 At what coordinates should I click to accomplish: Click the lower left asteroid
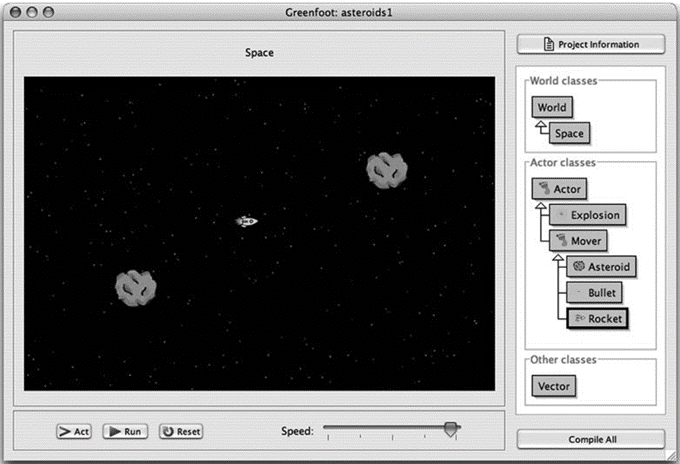(134, 288)
